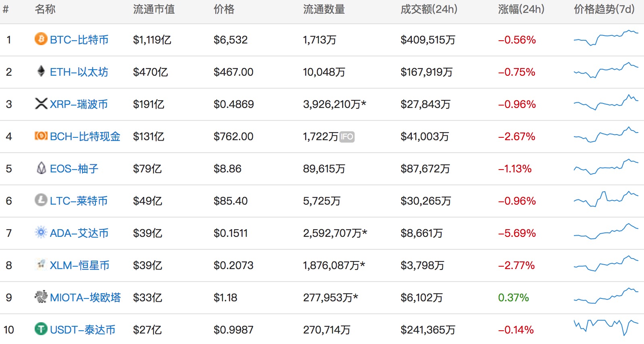Open the XRP-瑞波币 link
Viewport: 644px width, 344px height.
tap(79, 104)
